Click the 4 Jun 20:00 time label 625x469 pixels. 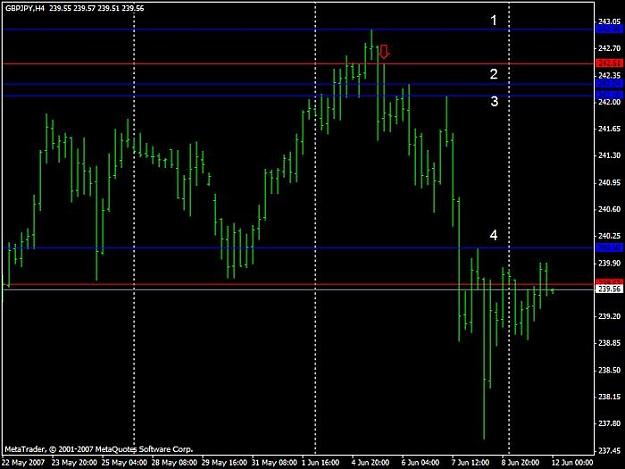point(371,463)
